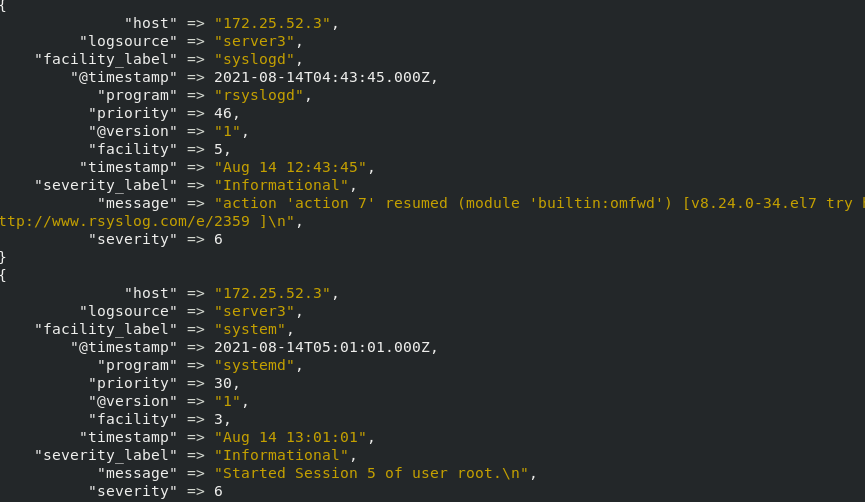Click the system facility_label value

(x=254, y=329)
